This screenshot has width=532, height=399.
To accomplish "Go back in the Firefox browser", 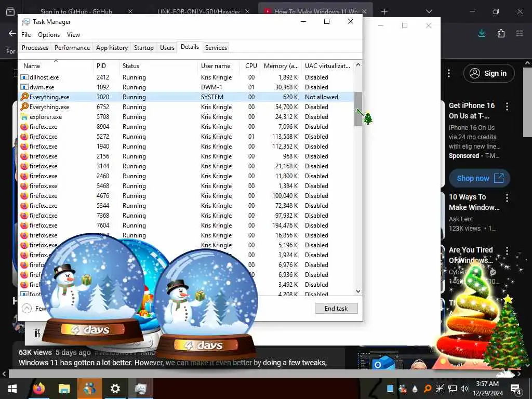I will click(x=12, y=33).
